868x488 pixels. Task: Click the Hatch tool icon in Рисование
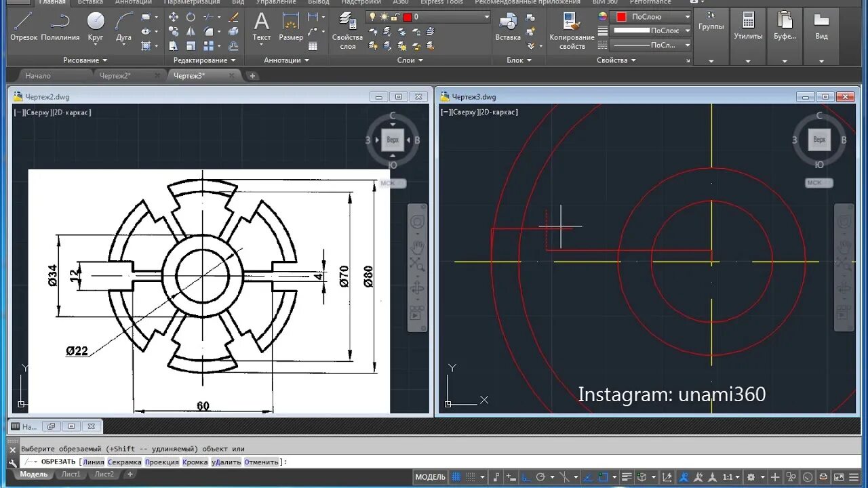[146, 46]
